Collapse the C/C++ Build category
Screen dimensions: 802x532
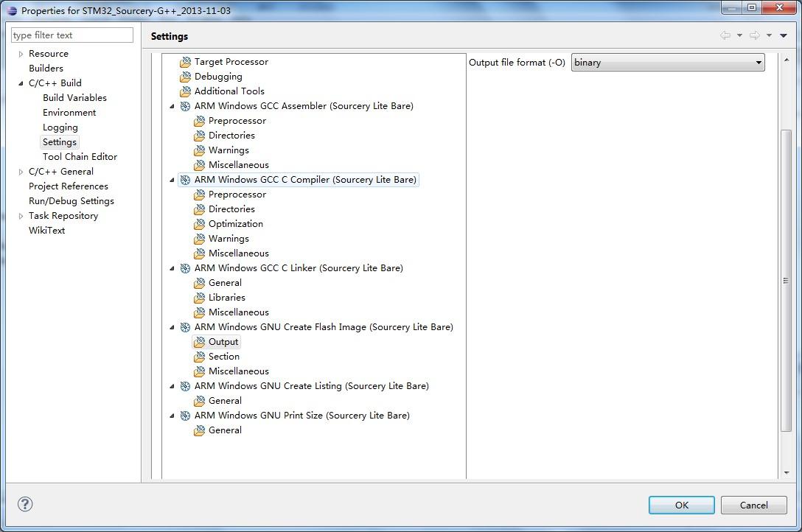(20, 83)
